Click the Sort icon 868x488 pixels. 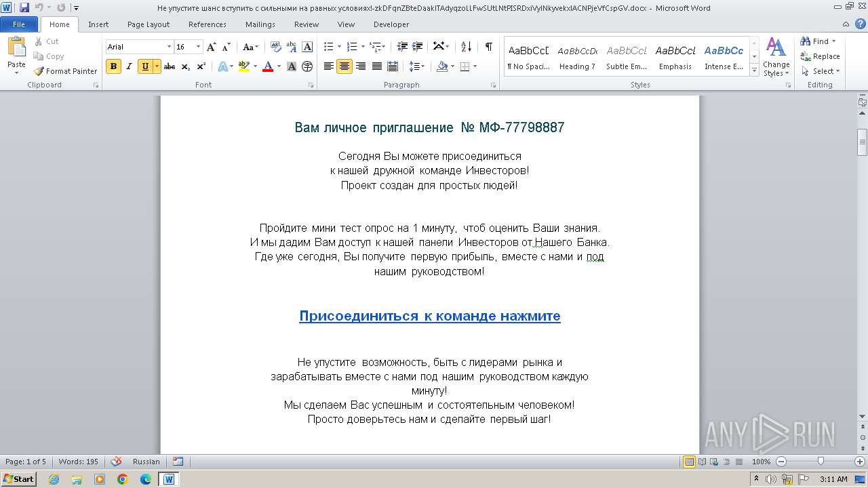(x=466, y=47)
